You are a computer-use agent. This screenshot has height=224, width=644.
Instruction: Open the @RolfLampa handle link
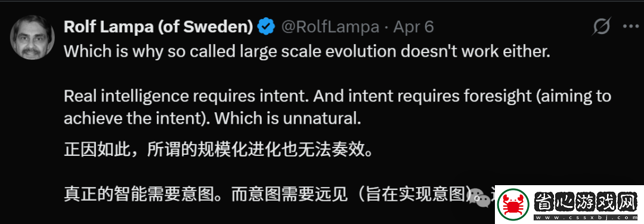click(x=330, y=27)
